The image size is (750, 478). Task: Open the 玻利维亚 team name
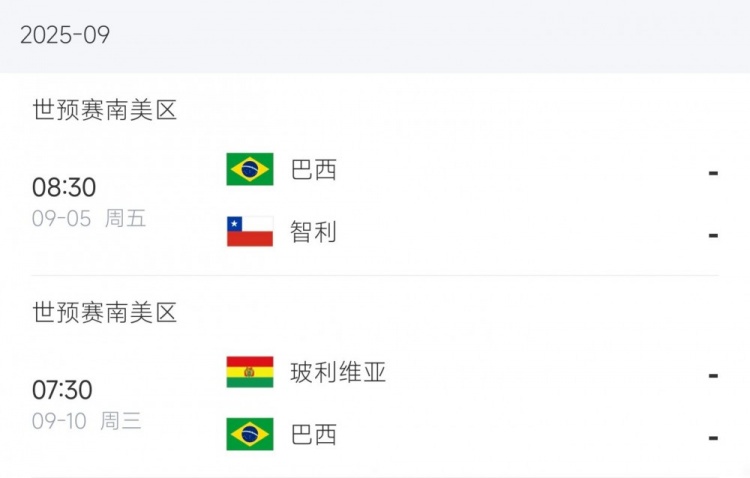coord(338,373)
